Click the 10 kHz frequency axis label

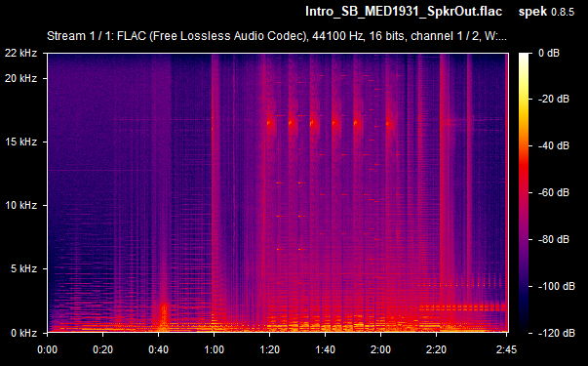point(21,205)
